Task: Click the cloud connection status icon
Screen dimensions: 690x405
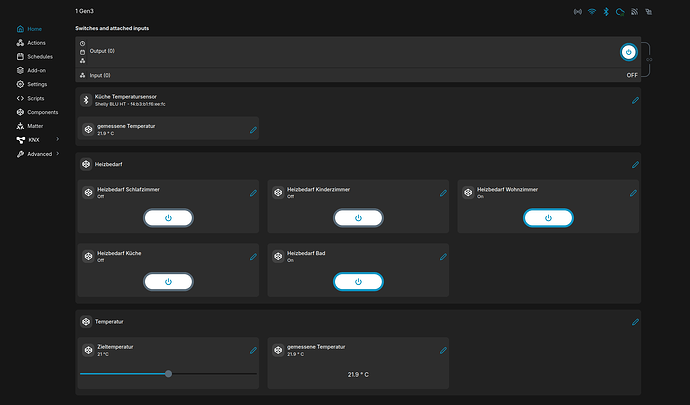Action: pos(620,12)
